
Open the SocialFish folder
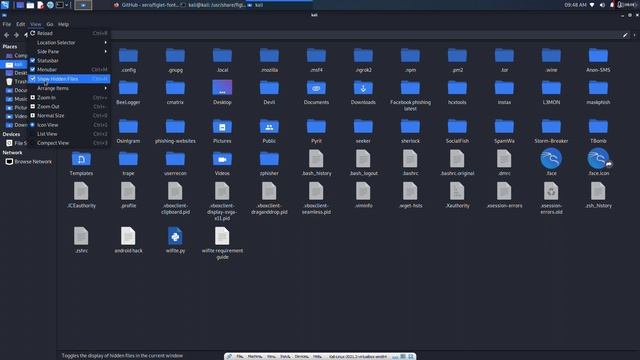[x=457, y=131]
